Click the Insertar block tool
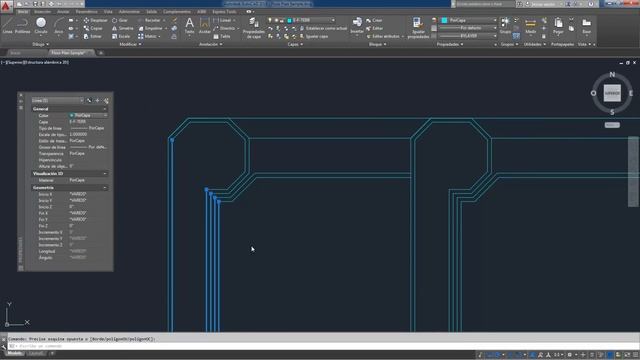This screenshot has height=360, width=640. 357,26
